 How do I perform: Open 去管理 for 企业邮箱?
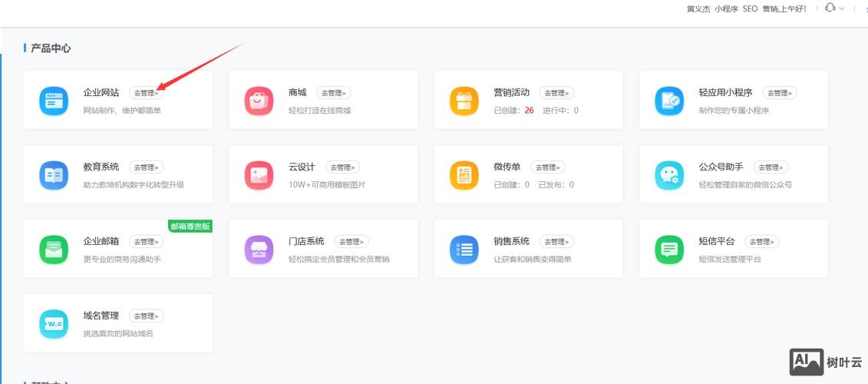pos(146,242)
